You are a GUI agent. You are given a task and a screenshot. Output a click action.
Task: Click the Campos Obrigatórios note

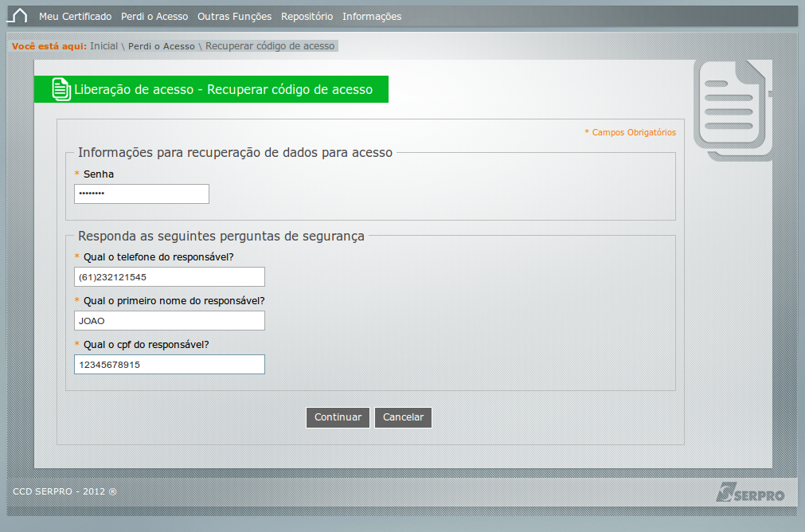coord(631,132)
